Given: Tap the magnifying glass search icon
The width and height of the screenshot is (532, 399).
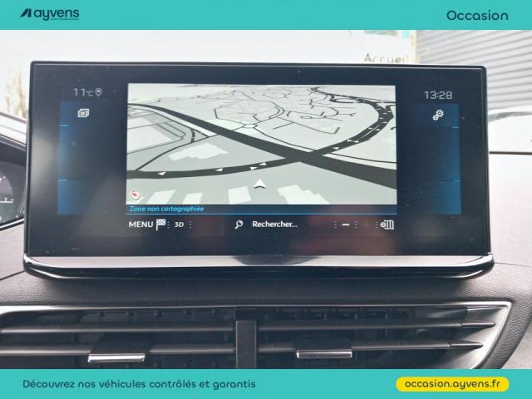Looking at the screenshot, I should click(x=239, y=224).
